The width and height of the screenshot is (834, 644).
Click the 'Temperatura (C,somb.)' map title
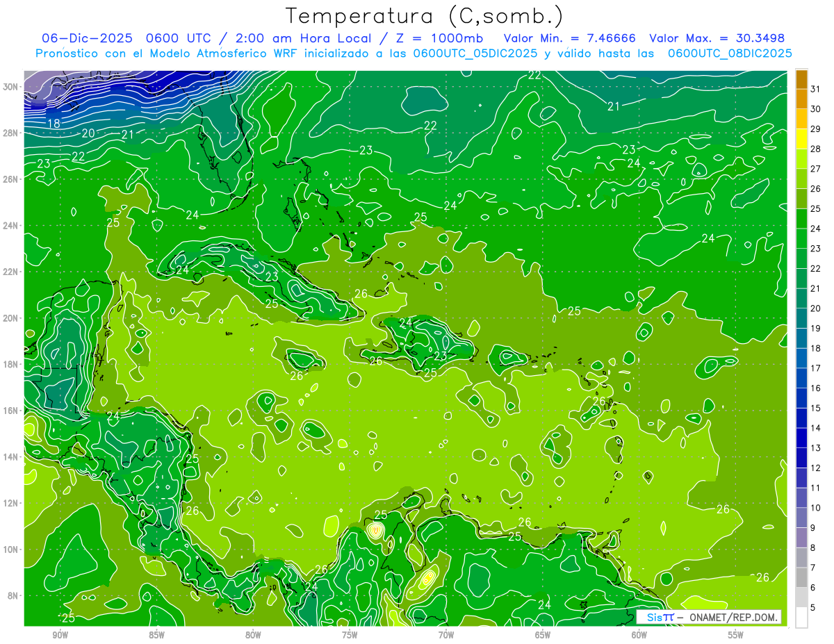[425, 17]
